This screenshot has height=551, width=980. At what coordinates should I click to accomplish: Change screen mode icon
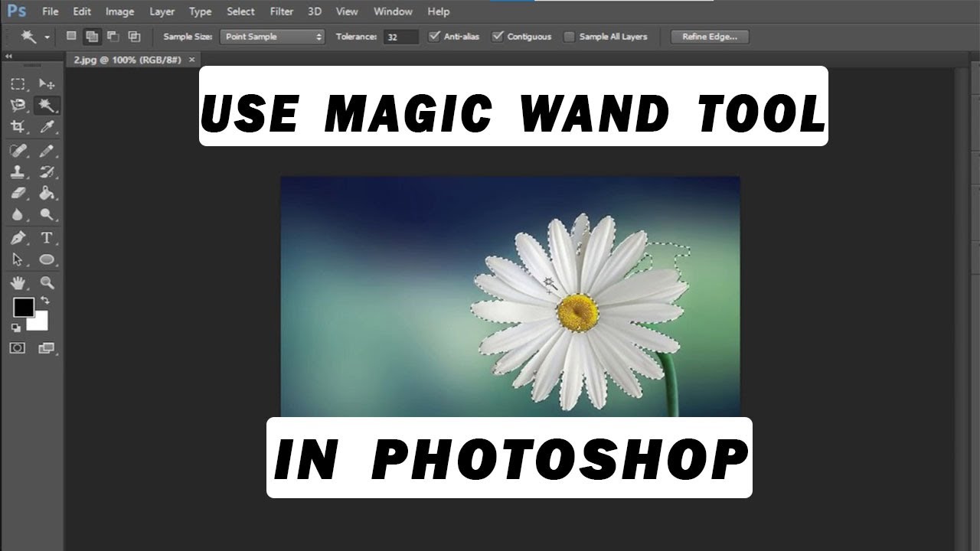47,348
